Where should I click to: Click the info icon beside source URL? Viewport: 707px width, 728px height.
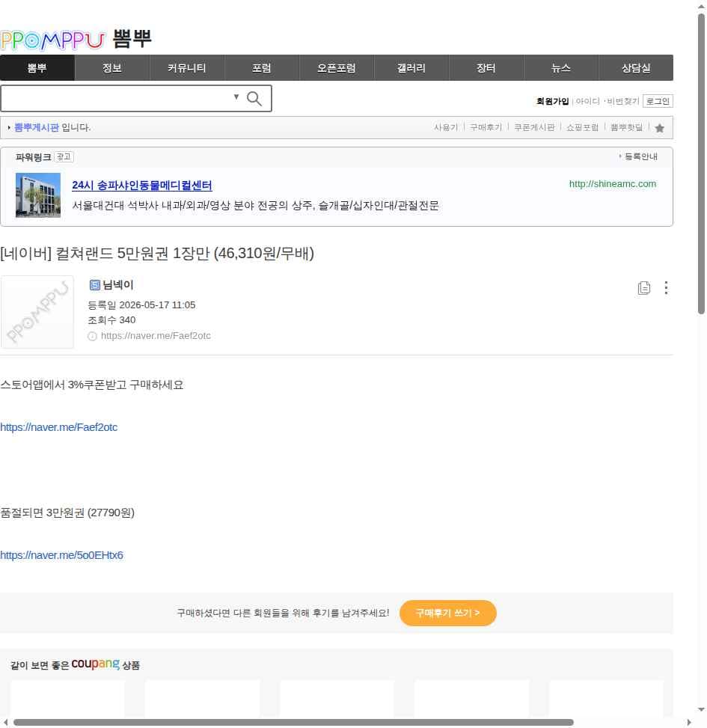[x=92, y=336]
